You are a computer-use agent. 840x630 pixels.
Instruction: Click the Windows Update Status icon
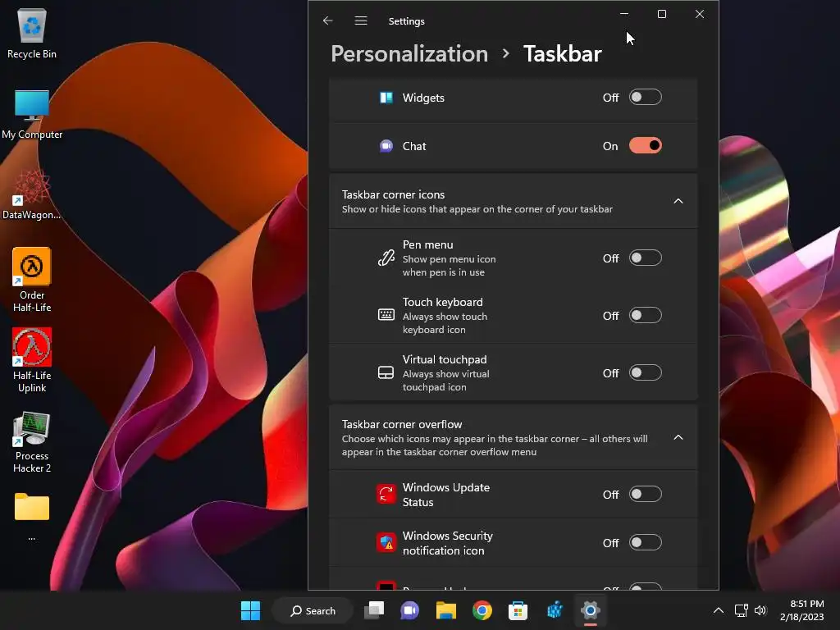pos(386,495)
